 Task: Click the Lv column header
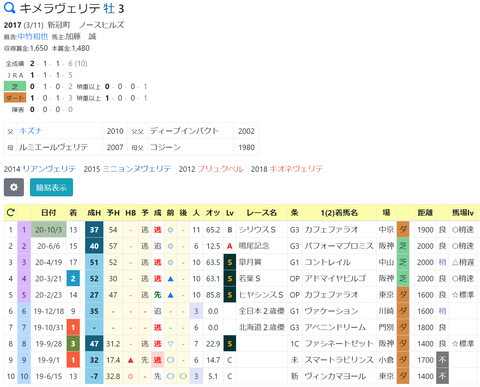pyautogui.click(x=230, y=212)
